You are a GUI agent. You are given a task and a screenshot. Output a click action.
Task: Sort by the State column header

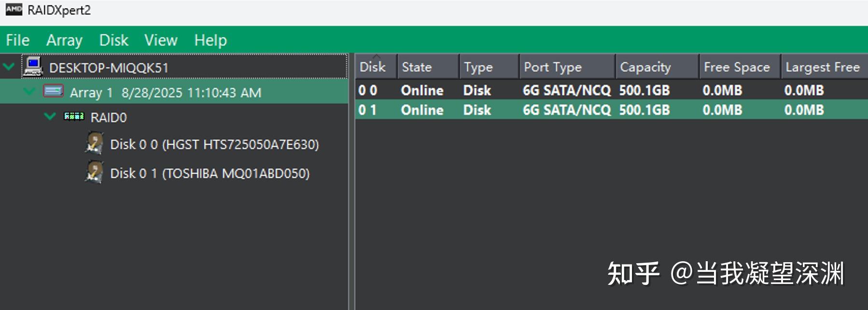[x=428, y=67]
